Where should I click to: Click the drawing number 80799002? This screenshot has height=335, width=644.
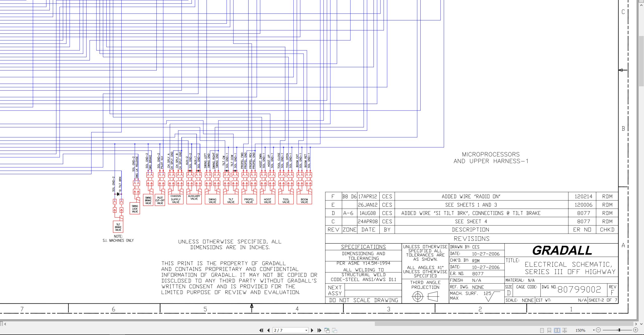(579, 289)
